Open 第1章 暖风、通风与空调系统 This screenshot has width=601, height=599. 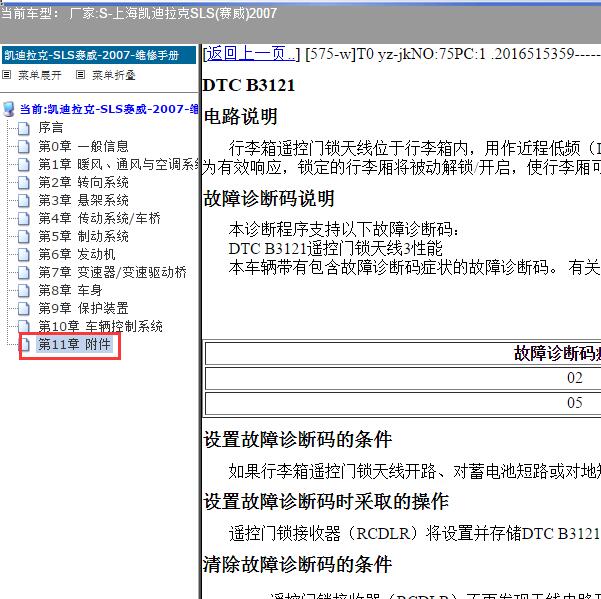click(118, 164)
